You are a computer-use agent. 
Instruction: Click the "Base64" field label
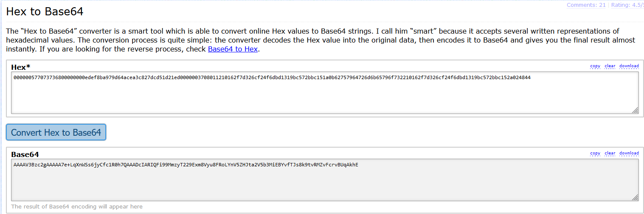coord(25,154)
